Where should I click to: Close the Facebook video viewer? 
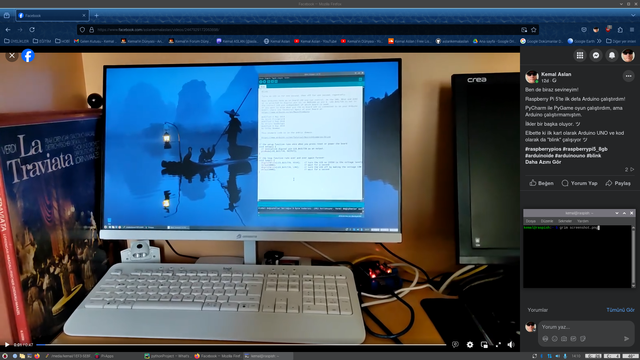pyautogui.click(x=12, y=56)
